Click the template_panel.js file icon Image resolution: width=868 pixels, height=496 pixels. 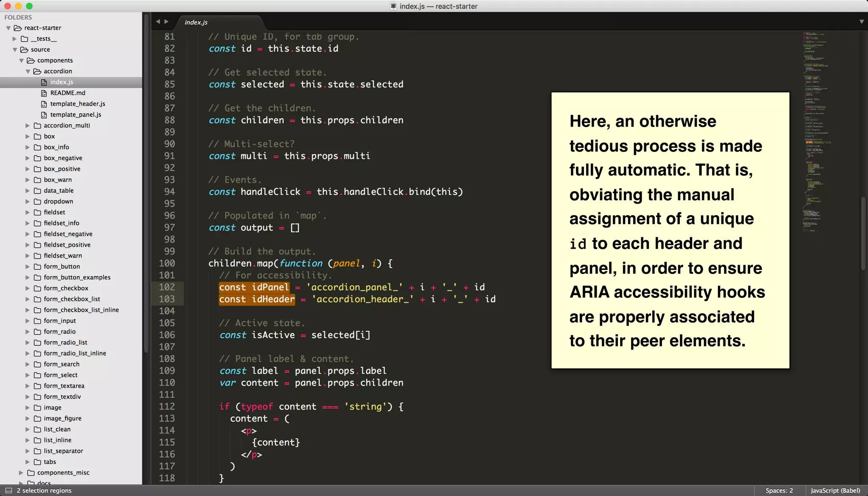click(44, 115)
